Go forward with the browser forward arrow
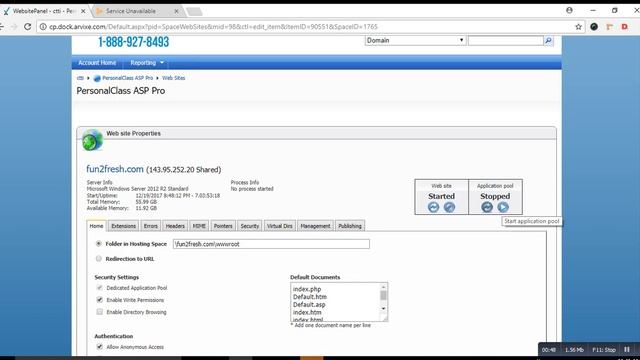Viewport: 640px width, 360px height. tap(14, 27)
